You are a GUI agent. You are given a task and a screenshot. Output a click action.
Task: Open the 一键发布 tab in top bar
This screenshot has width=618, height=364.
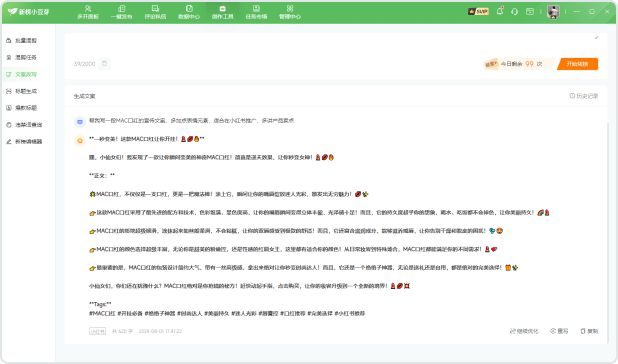(121, 12)
